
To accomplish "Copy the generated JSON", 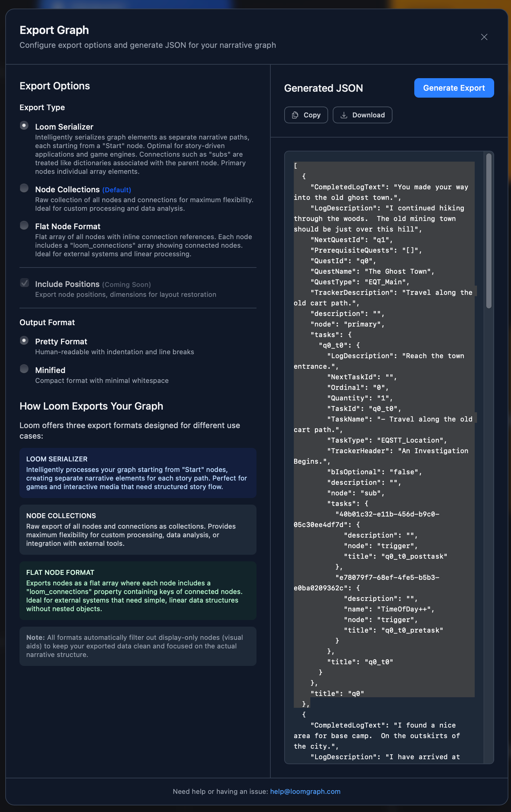I will pos(306,115).
